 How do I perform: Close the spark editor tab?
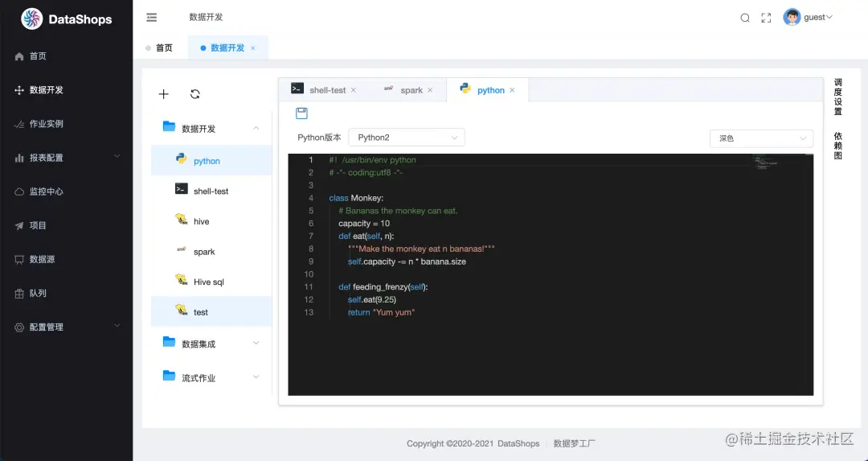tap(429, 90)
